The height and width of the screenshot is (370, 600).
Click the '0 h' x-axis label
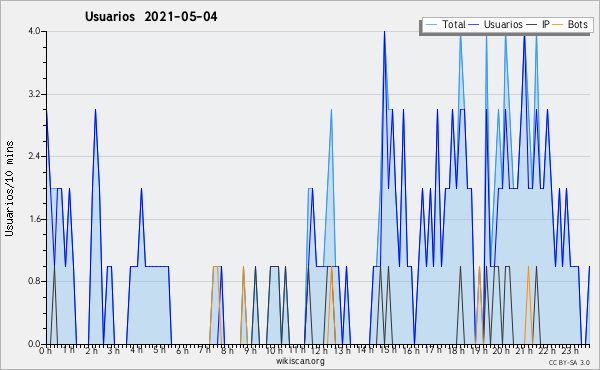click(45, 350)
